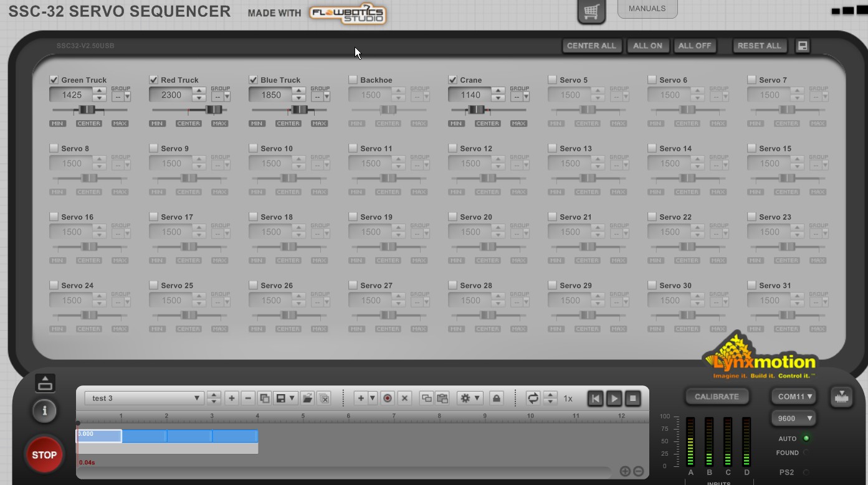Open the Blue Truck GROUP dropdown
Screen dimensions: 868x485
pyautogui.click(x=320, y=97)
